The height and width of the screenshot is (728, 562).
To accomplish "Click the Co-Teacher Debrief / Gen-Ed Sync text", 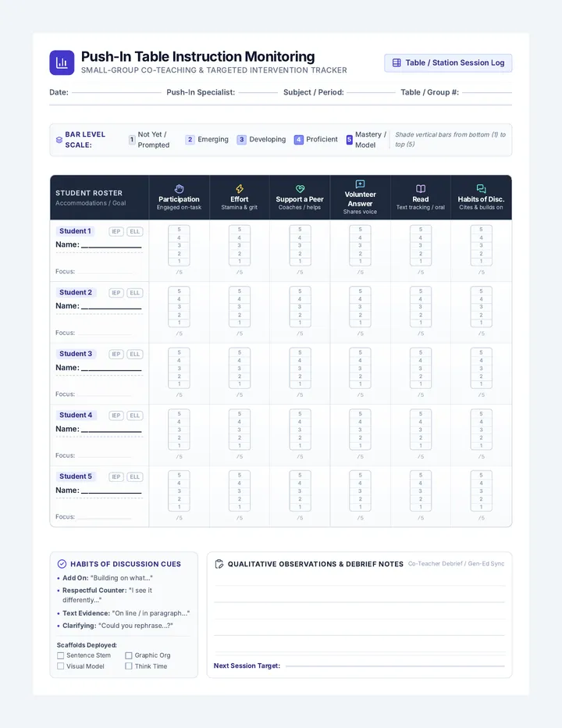I will pos(456,564).
